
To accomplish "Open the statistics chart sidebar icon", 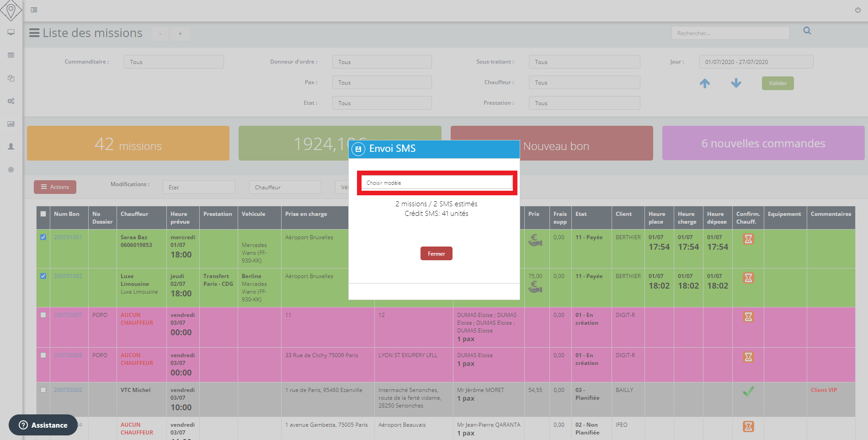I will (x=11, y=124).
